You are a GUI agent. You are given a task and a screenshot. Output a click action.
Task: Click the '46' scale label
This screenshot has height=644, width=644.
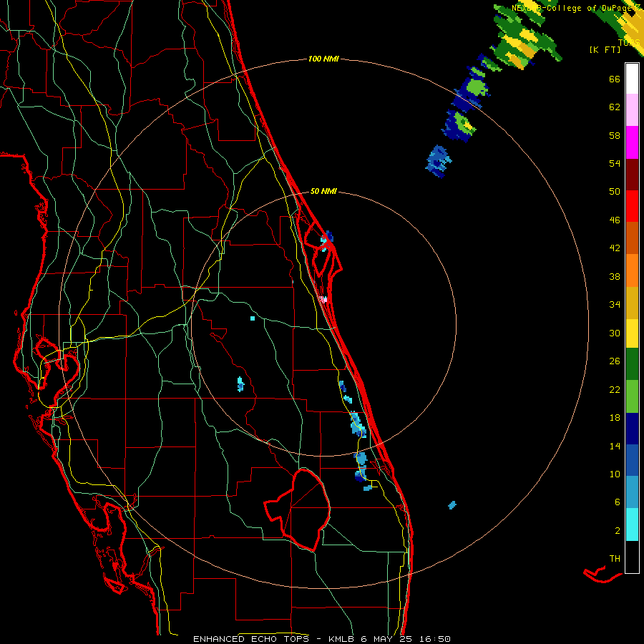(x=615, y=220)
